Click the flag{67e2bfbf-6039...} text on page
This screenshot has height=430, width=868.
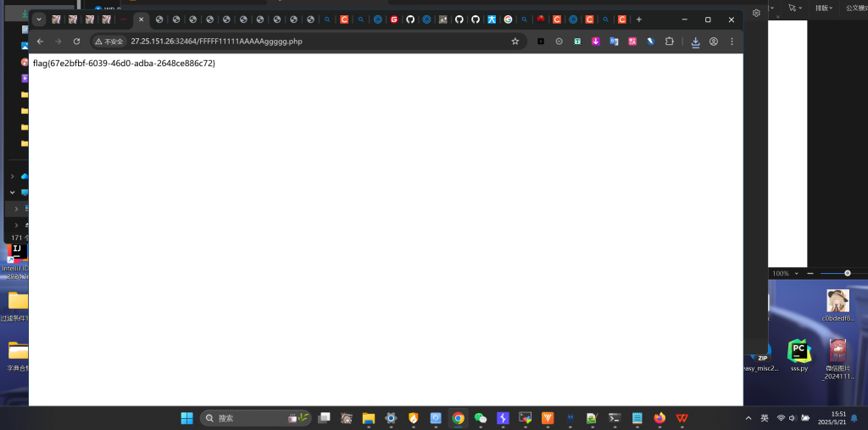point(124,63)
